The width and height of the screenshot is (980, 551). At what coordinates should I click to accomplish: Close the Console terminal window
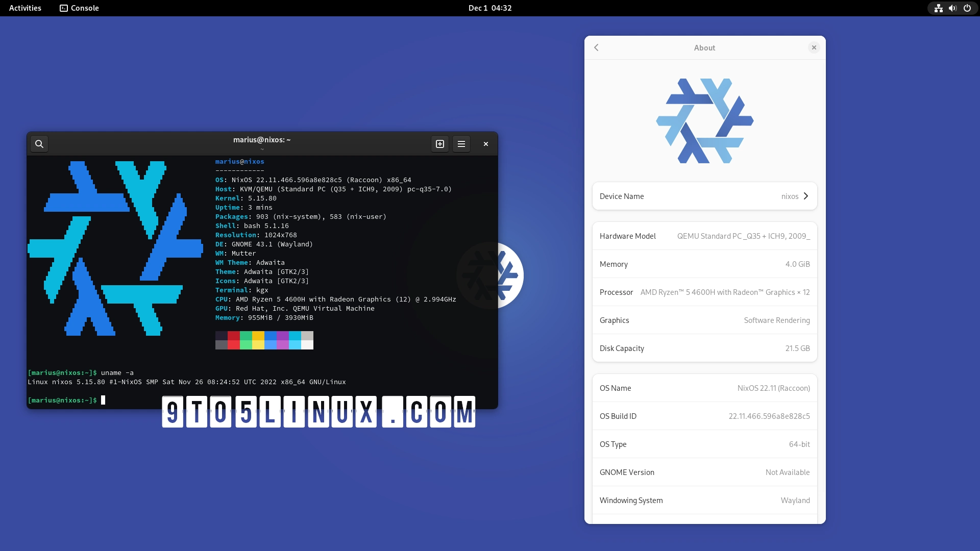(x=486, y=144)
